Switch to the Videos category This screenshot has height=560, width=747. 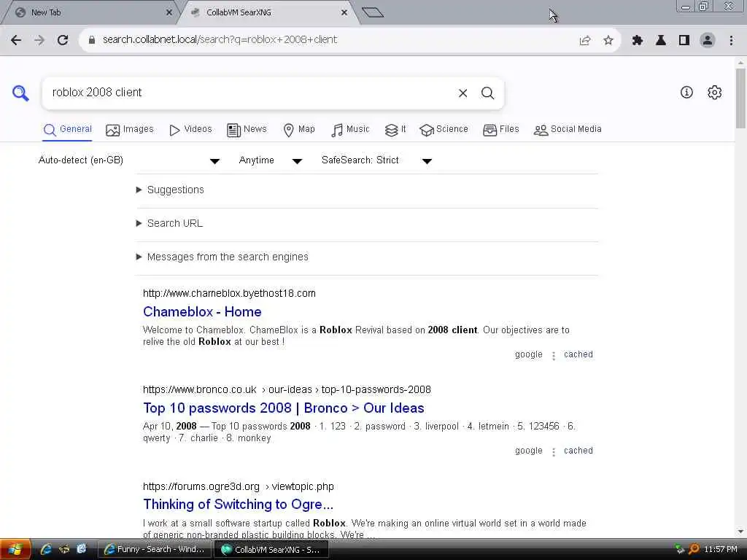pyautogui.click(x=190, y=130)
